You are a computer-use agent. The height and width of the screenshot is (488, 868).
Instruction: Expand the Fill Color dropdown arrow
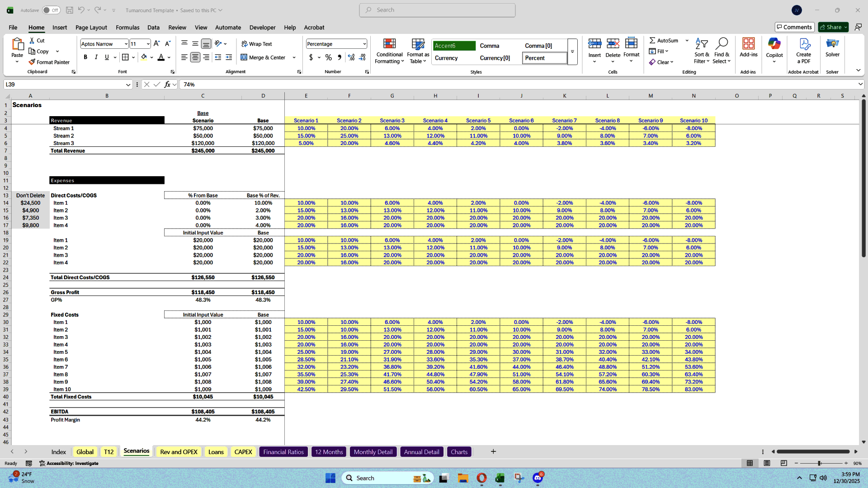pyautogui.click(x=152, y=57)
